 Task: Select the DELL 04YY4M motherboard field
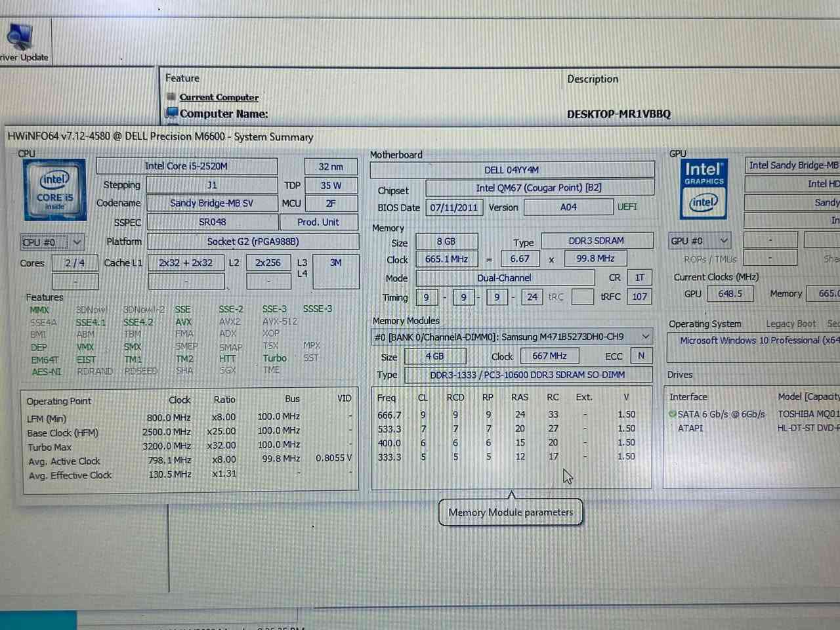click(x=512, y=169)
